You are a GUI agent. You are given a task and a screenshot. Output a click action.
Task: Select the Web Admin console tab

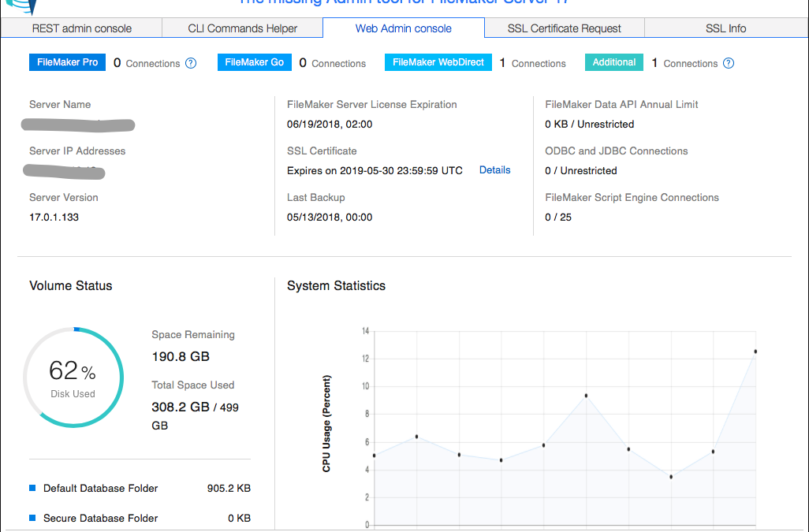(x=404, y=28)
